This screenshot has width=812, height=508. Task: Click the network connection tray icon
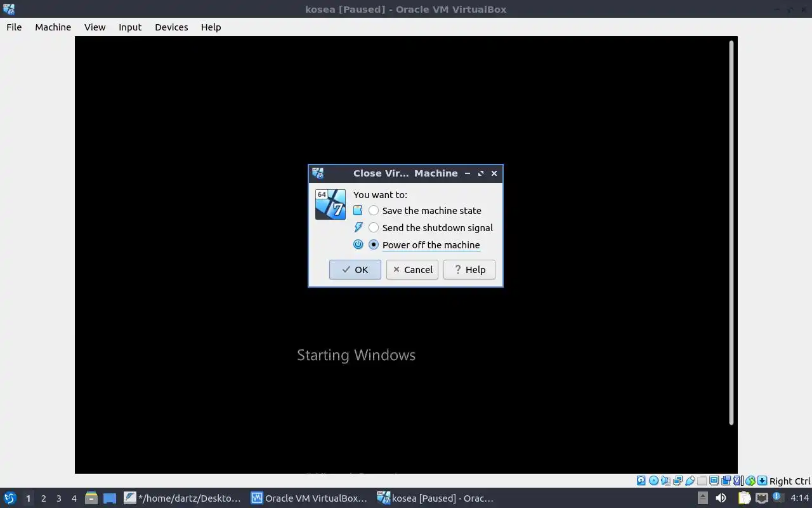pyautogui.click(x=762, y=498)
